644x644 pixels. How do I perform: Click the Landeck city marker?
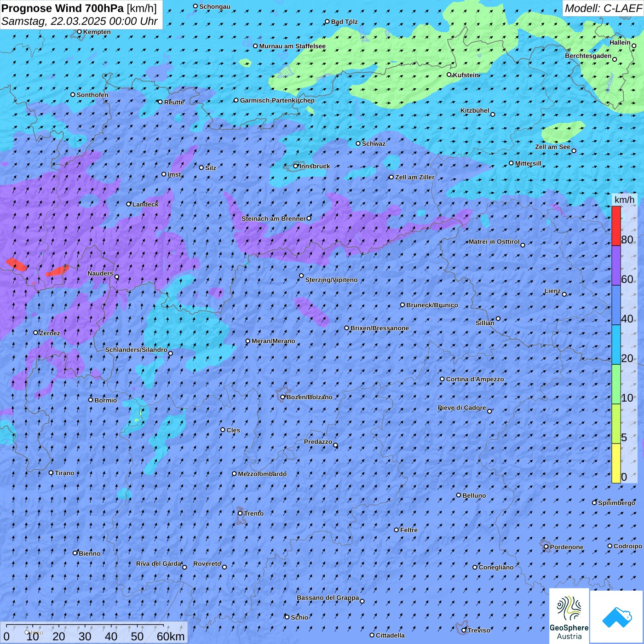[x=129, y=204]
